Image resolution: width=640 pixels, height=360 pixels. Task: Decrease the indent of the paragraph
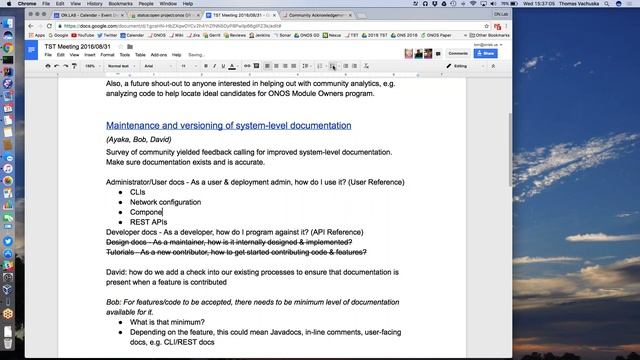coord(346,66)
